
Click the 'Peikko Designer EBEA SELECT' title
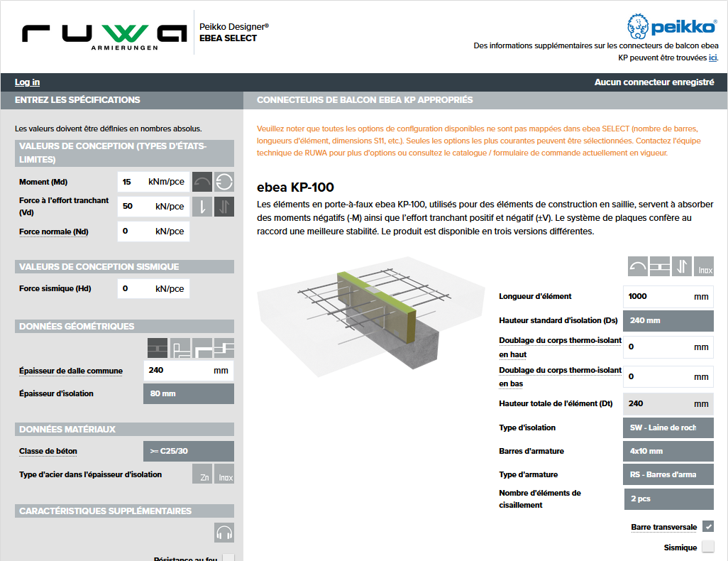234,33
